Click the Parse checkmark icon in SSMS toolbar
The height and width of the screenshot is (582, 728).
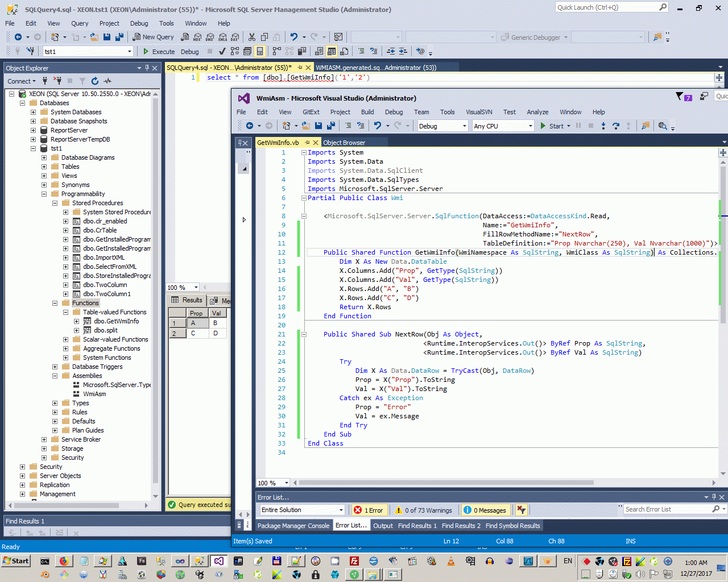(222, 51)
